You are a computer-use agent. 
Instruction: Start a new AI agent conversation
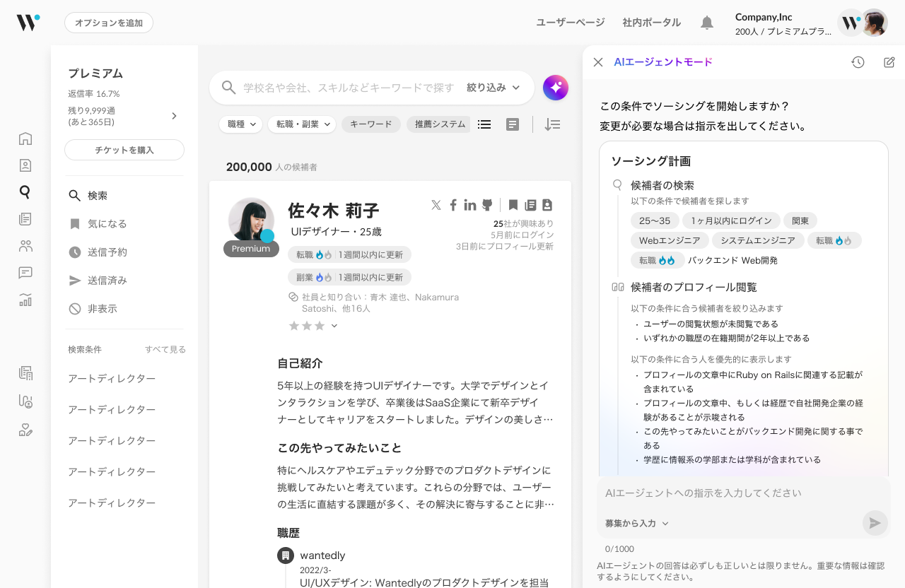889,62
